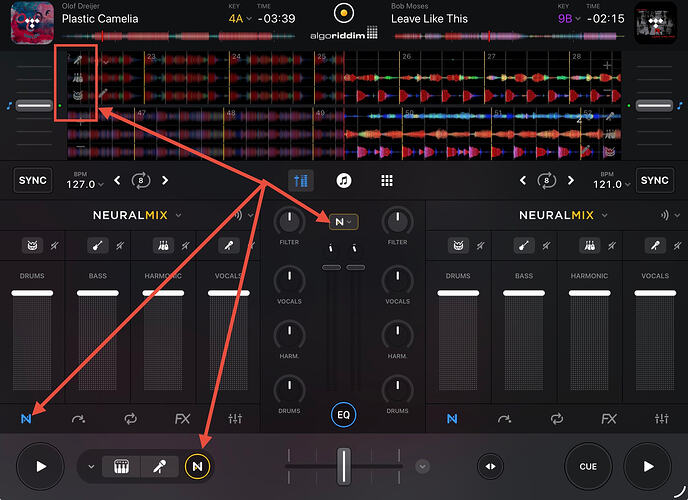688x500 pixels.
Task: Expand the chevron right of the crossfader
Action: (423, 466)
